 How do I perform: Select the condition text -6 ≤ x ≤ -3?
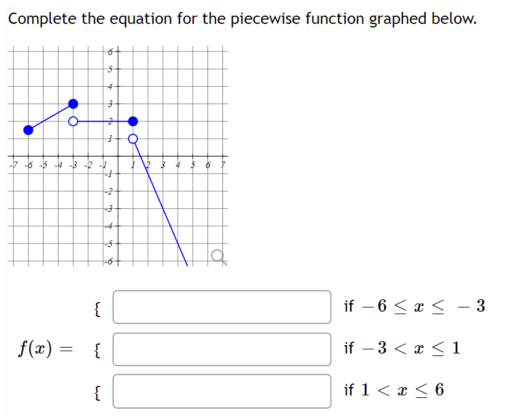[x=414, y=307]
